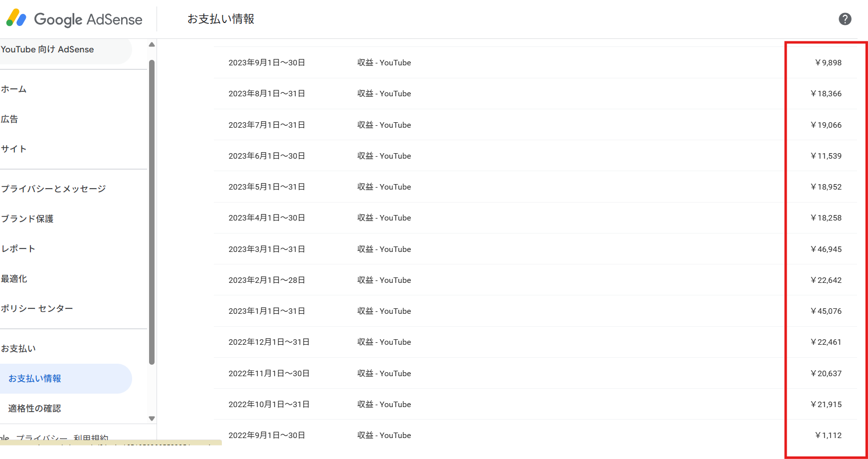Collapse the お支払い sidebar section

(x=18, y=349)
